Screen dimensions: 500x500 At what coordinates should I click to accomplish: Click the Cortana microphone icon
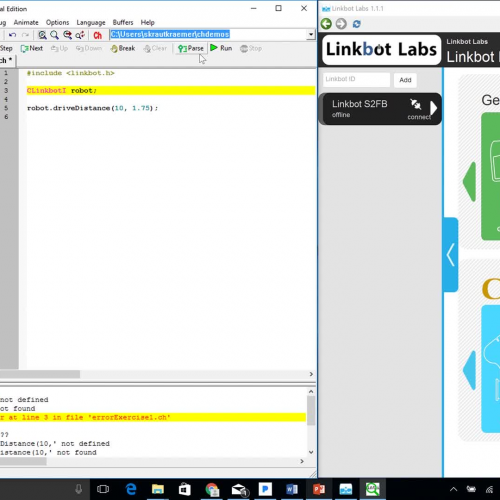pos(79,489)
